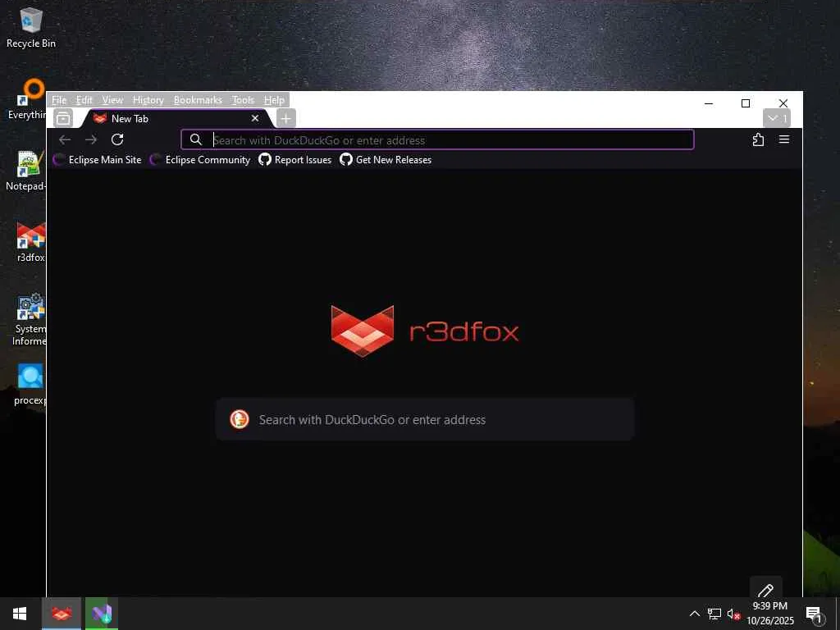This screenshot has width=840, height=630.
Task: Click the purple app icon in taskbar
Action: (x=102, y=614)
